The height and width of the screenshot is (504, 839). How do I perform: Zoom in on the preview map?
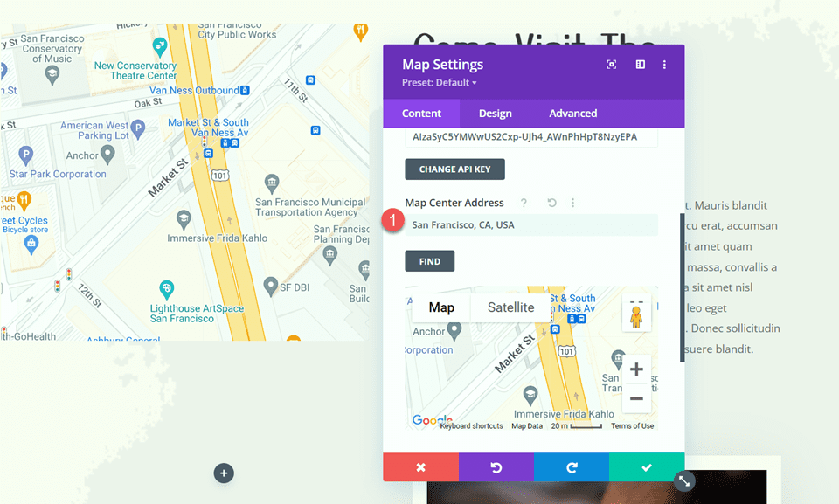(636, 369)
